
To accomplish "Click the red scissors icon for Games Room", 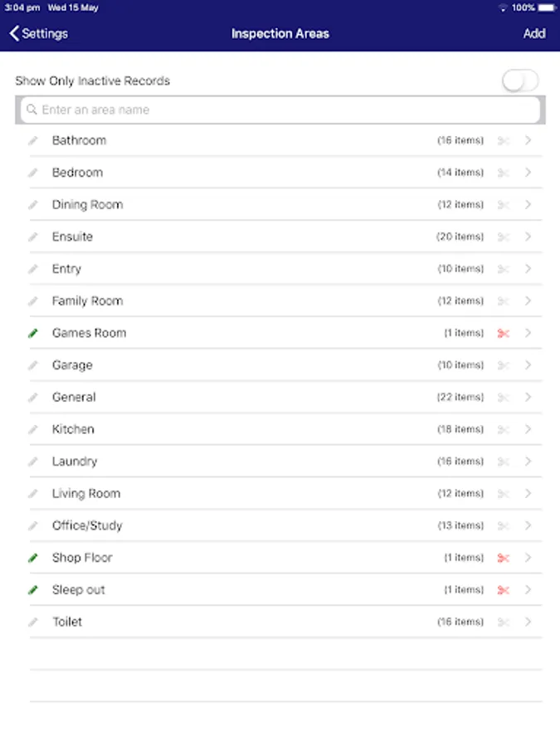I will (503, 333).
